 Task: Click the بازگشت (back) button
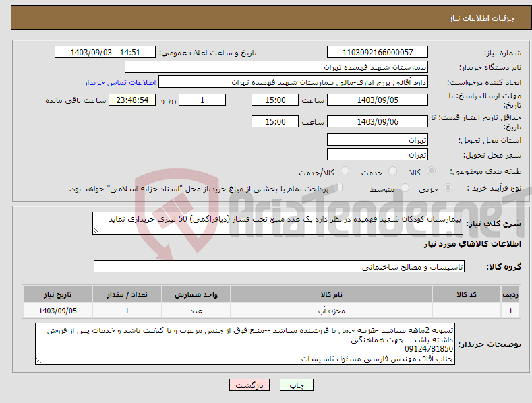coord(249,385)
